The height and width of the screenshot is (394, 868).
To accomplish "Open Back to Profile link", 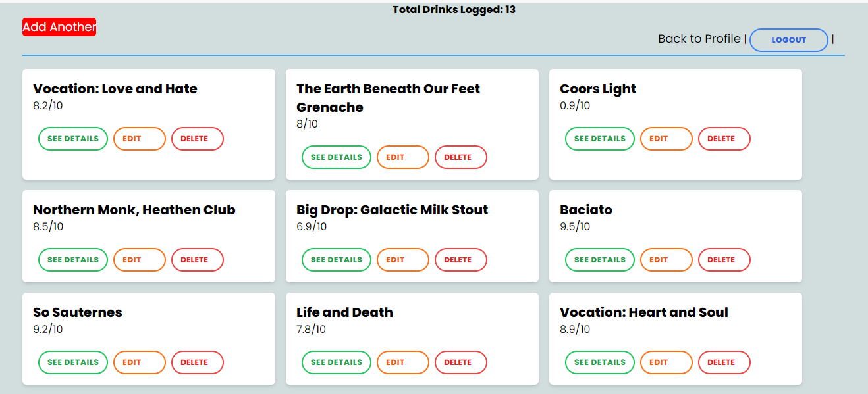I will click(x=698, y=39).
